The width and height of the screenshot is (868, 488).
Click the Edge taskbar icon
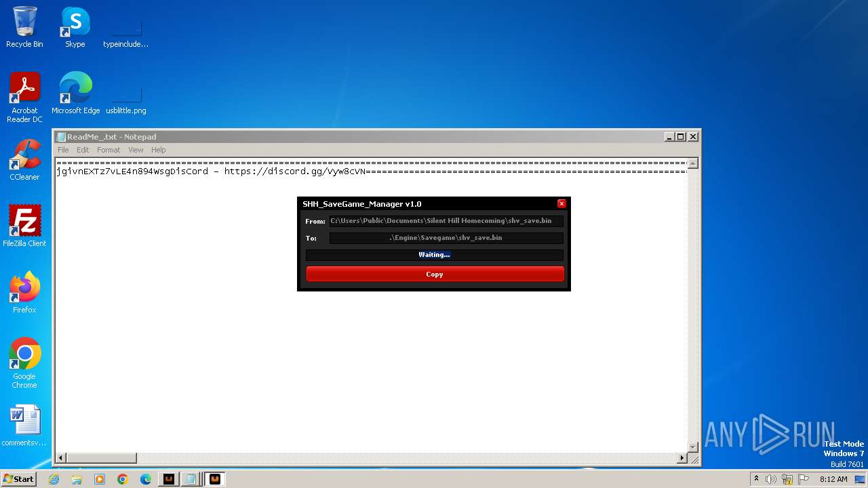[146, 479]
